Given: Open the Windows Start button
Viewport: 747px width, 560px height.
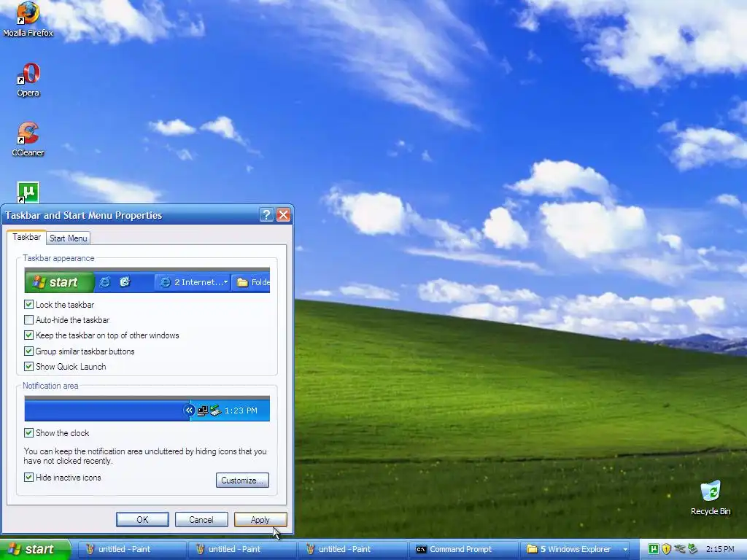Looking at the screenshot, I should [35, 549].
